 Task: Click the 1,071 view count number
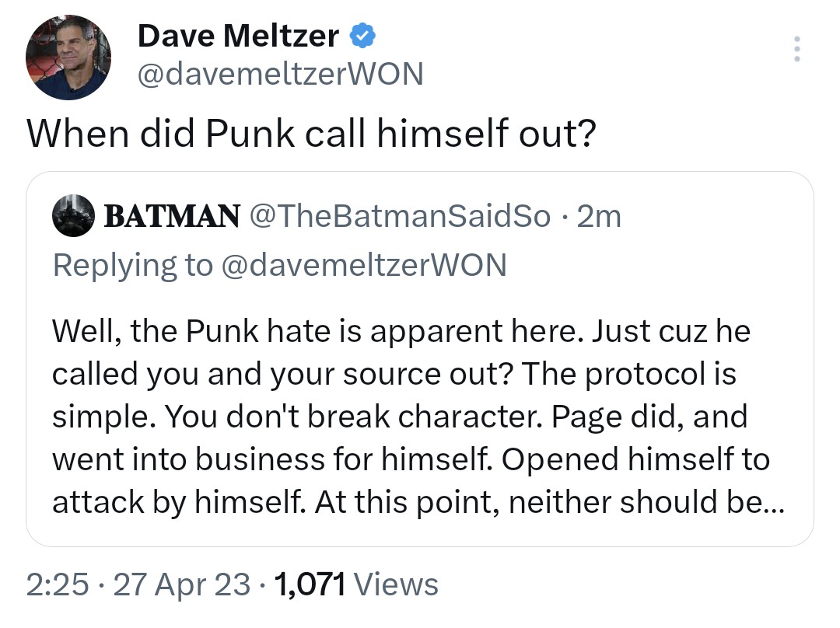[310, 584]
